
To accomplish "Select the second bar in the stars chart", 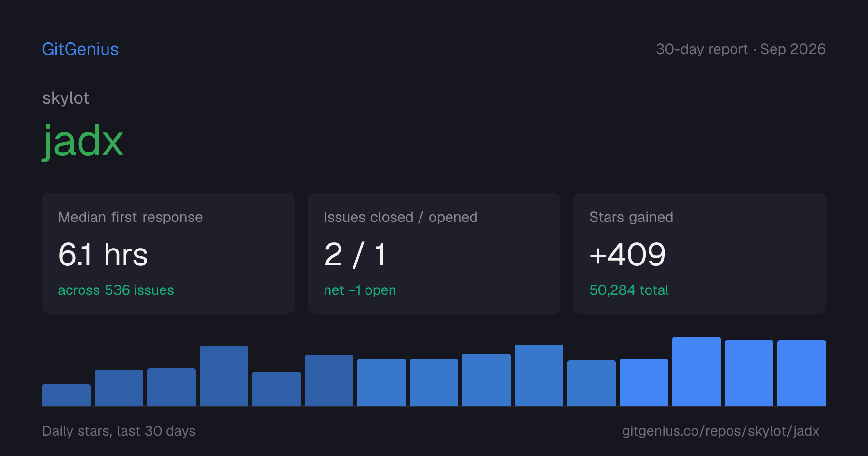I will (119, 388).
